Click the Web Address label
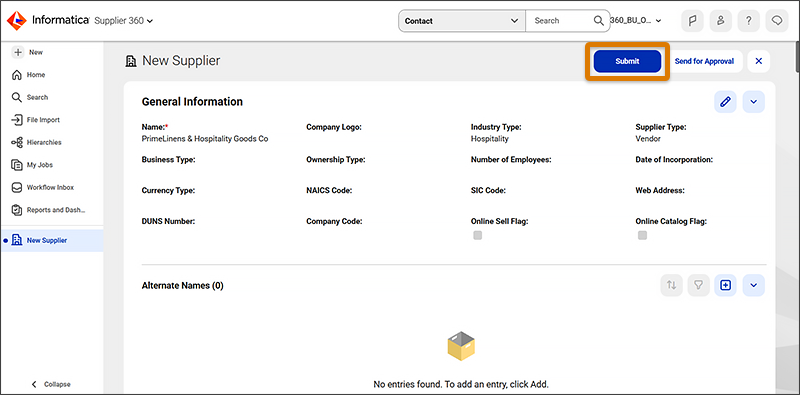The width and height of the screenshot is (800, 395). tap(660, 191)
